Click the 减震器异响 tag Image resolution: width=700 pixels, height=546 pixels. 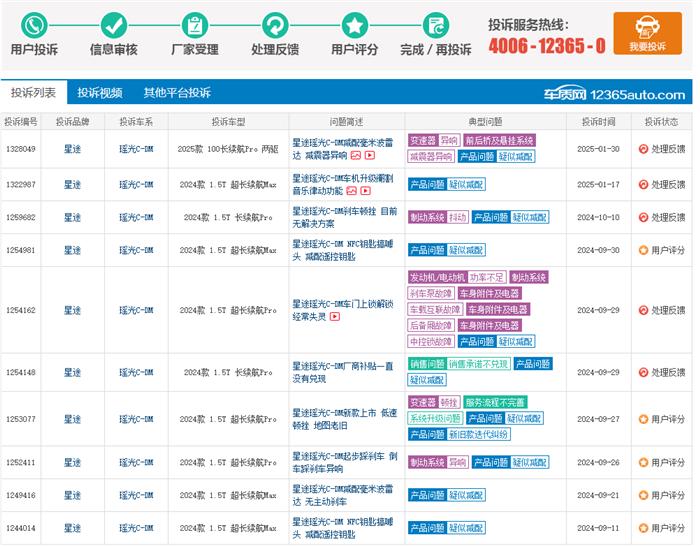click(x=431, y=157)
